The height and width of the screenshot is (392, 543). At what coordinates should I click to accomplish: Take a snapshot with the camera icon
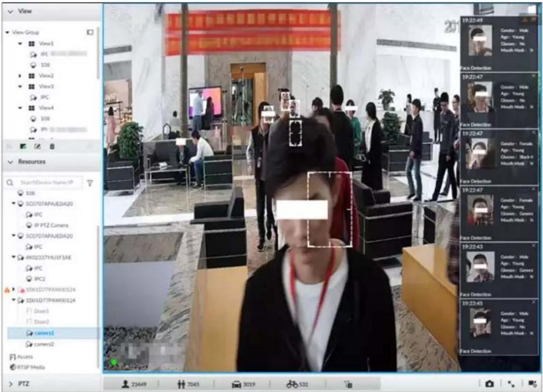(489, 384)
